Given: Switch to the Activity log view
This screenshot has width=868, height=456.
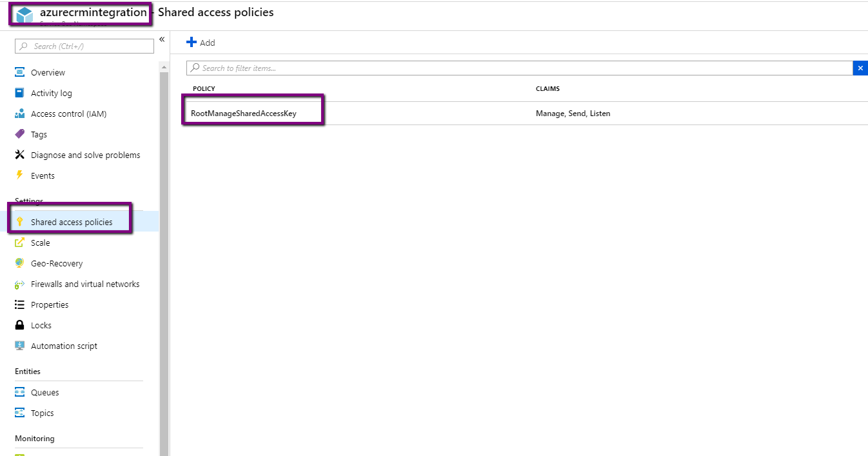Looking at the screenshot, I should pos(52,93).
